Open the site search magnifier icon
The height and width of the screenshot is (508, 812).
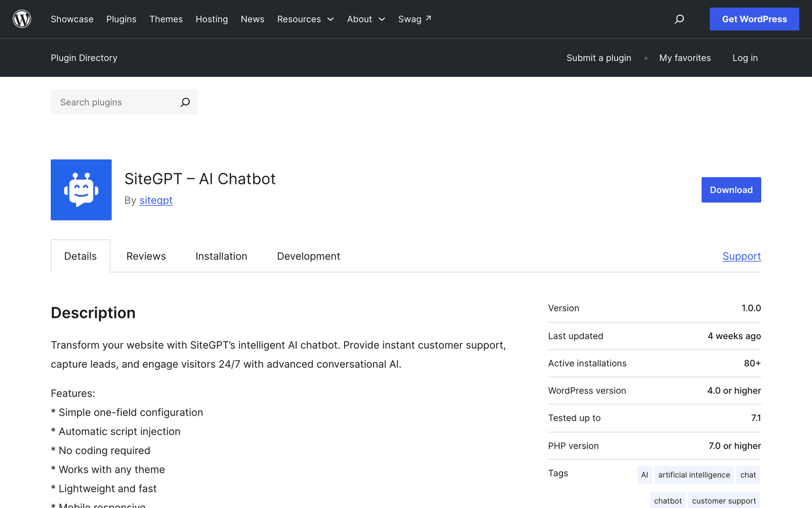[679, 19]
